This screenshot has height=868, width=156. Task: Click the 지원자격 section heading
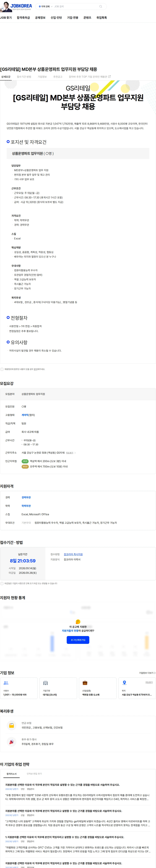(7, 486)
